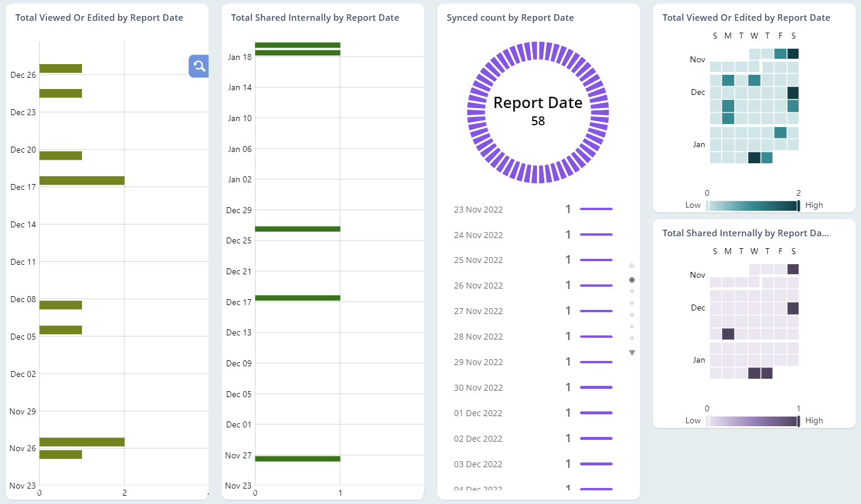861x504 pixels.
Task: Click the donut center labeled Report Date 58
Action: click(x=538, y=110)
